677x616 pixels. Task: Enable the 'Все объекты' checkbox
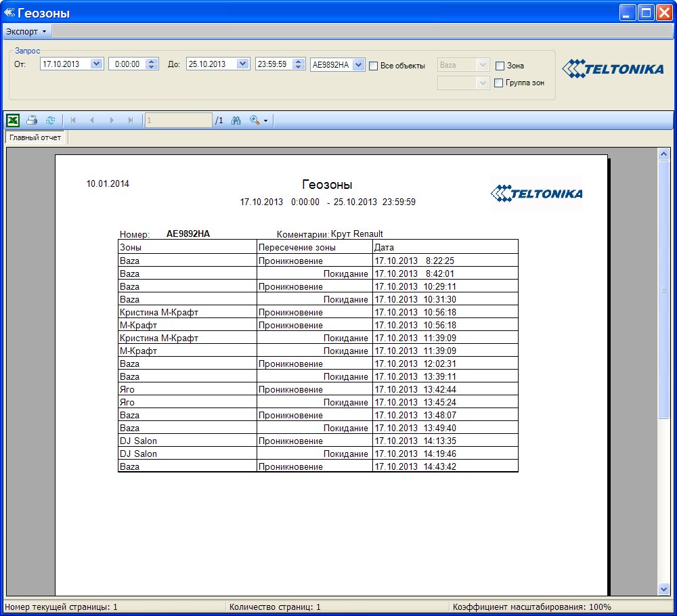pyautogui.click(x=374, y=66)
